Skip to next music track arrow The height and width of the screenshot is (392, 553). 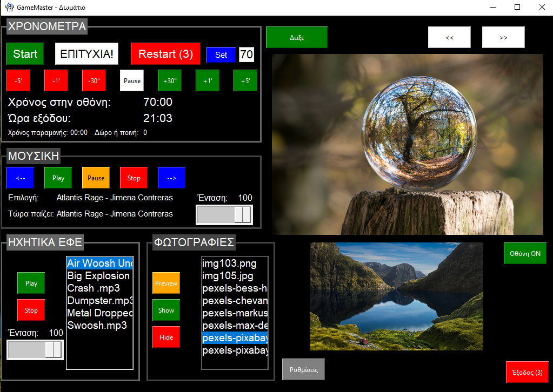(171, 178)
